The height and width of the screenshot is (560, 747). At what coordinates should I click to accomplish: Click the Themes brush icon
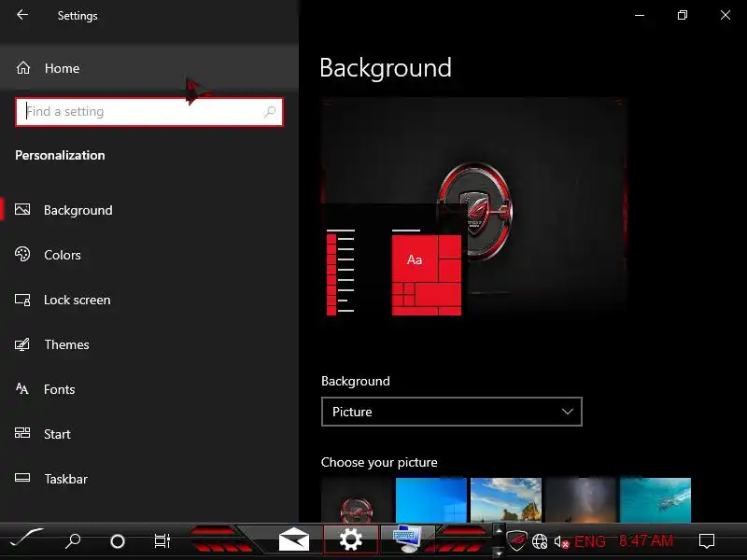[x=22, y=344]
